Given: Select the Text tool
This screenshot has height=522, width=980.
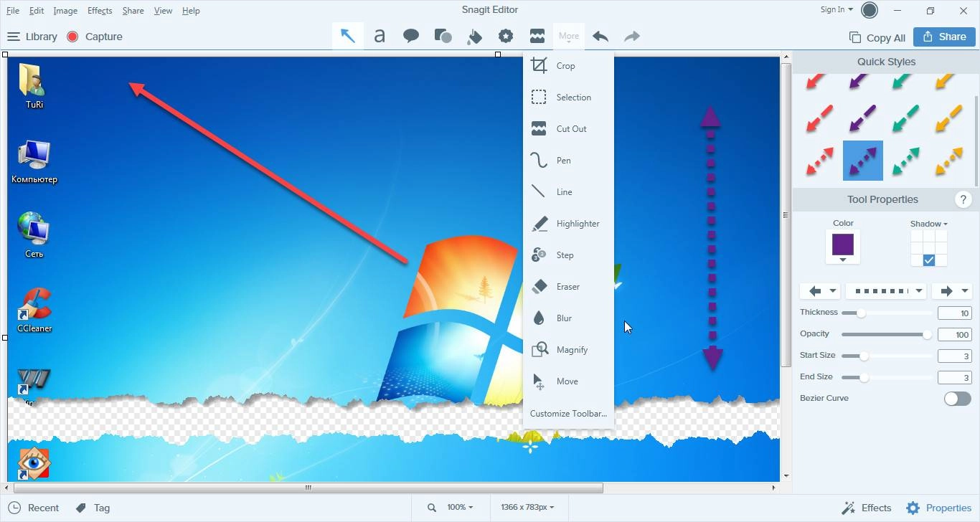Looking at the screenshot, I should [x=380, y=36].
